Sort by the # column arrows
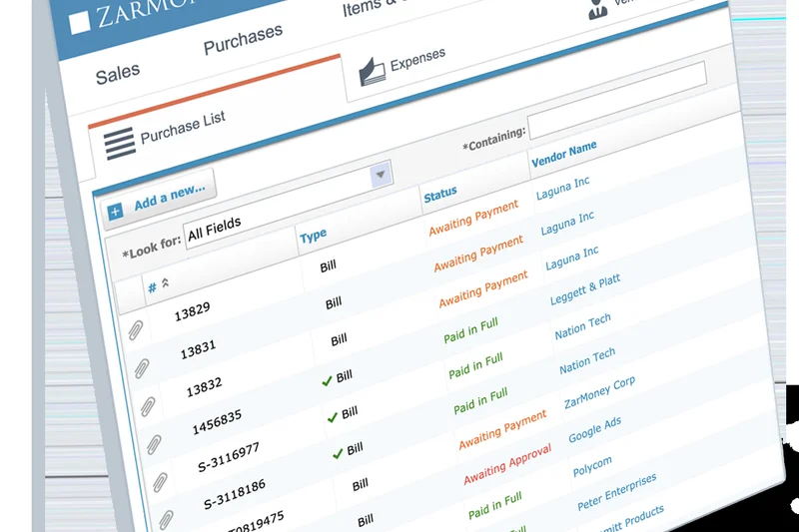The image size is (799, 532). pyautogui.click(x=164, y=284)
